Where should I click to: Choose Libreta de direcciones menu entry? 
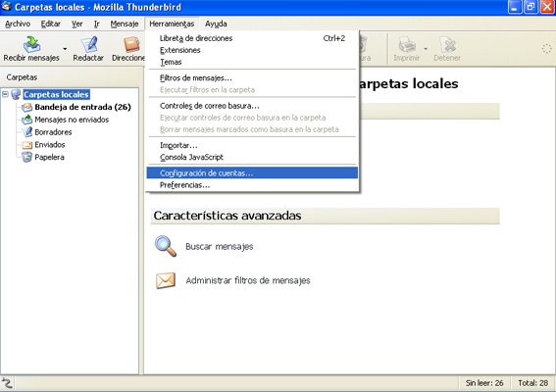(252, 38)
